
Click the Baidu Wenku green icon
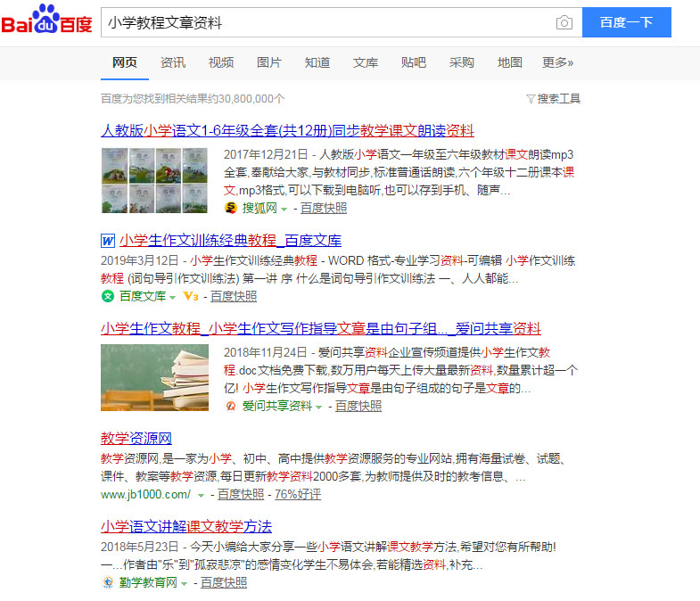[108, 296]
